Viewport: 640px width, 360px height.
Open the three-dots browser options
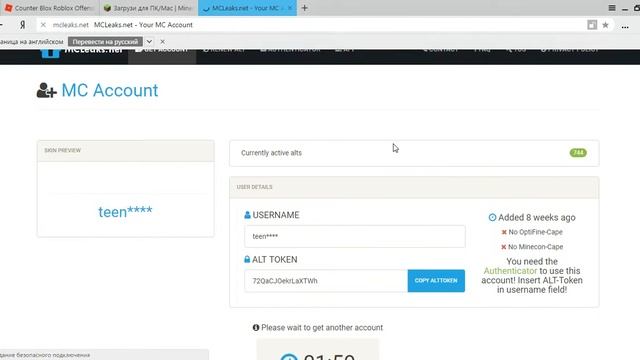[625, 27]
